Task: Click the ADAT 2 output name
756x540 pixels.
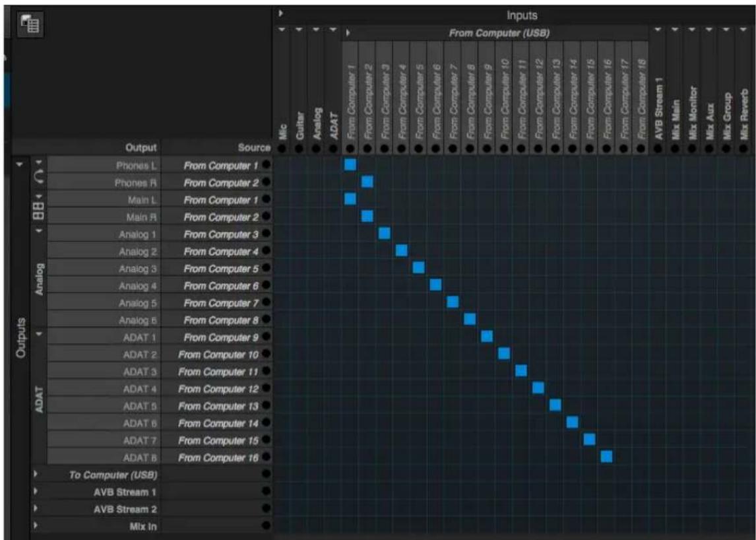Action: (x=141, y=354)
